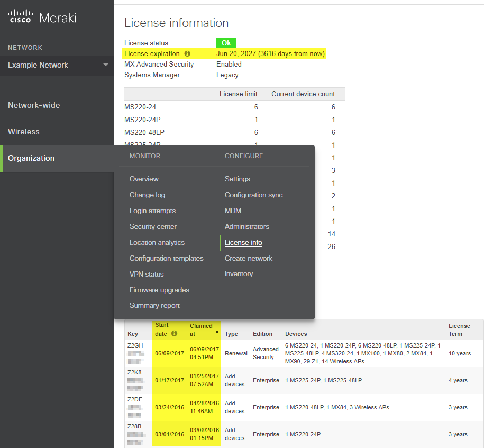Open Firmware upgrades
Image resolution: width=484 pixels, height=448 pixels.
[159, 290]
